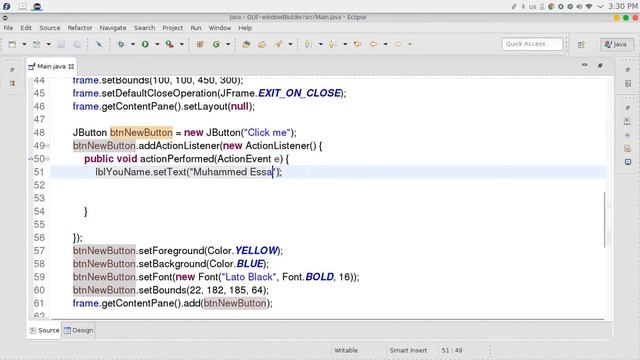
Task: Click the Run External Tools icon
Action: [169, 44]
